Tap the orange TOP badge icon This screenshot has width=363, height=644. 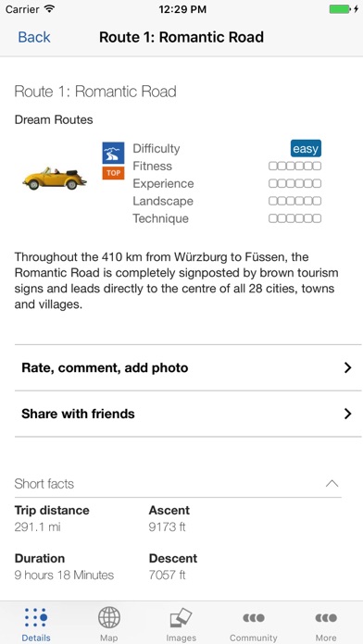point(113,173)
